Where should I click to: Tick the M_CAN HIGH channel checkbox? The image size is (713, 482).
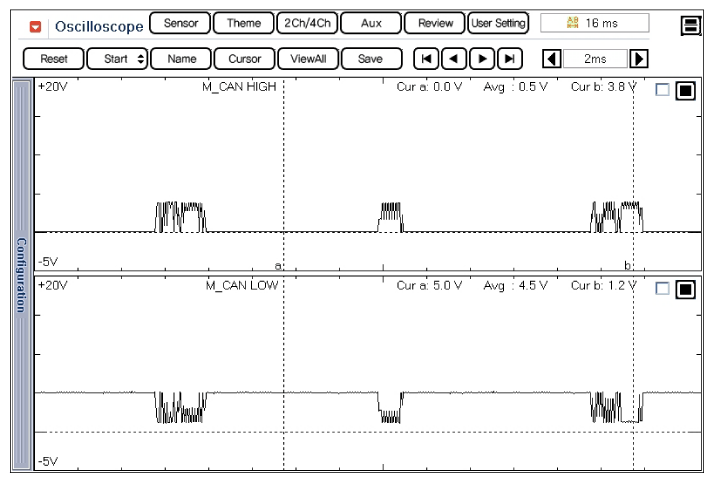[662, 90]
